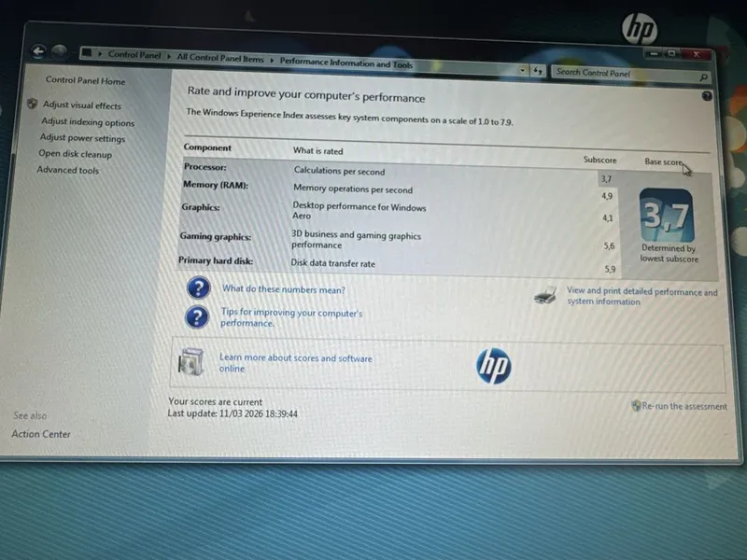747x560 pixels.
Task: Select the Primary hard disk row label
Action: pyautogui.click(x=216, y=260)
